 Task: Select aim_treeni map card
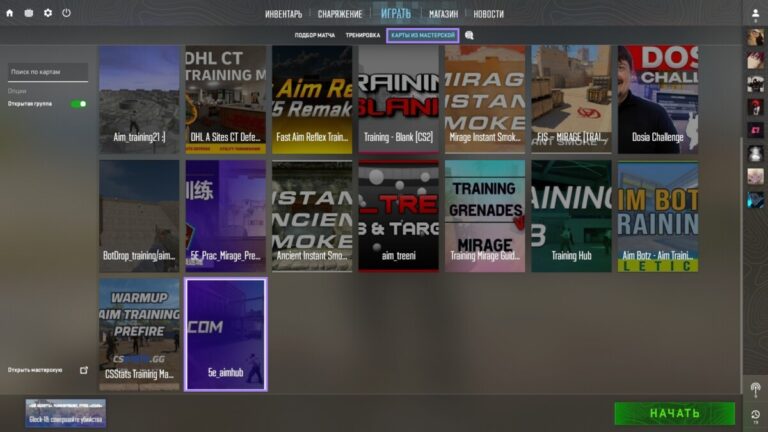[399, 216]
